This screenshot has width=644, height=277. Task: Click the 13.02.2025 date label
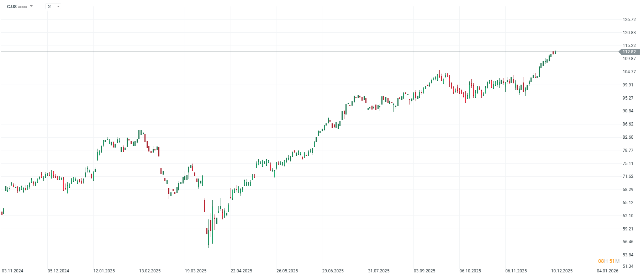[150, 271]
